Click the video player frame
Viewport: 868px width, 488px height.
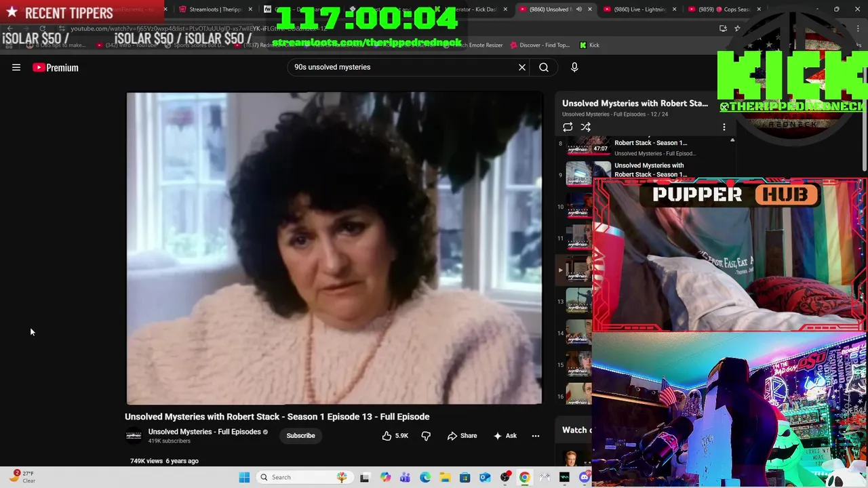click(x=334, y=248)
